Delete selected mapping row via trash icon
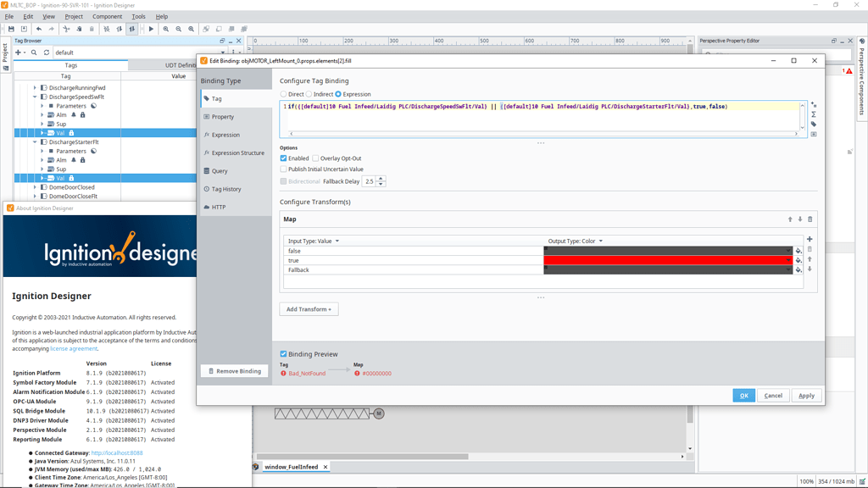The height and width of the screenshot is (488, 868). [810, 248]
